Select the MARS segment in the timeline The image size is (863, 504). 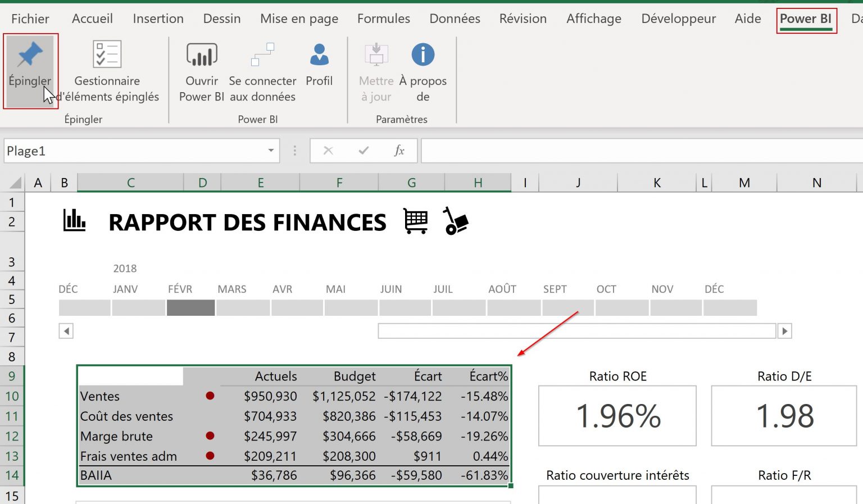point(242,307)
